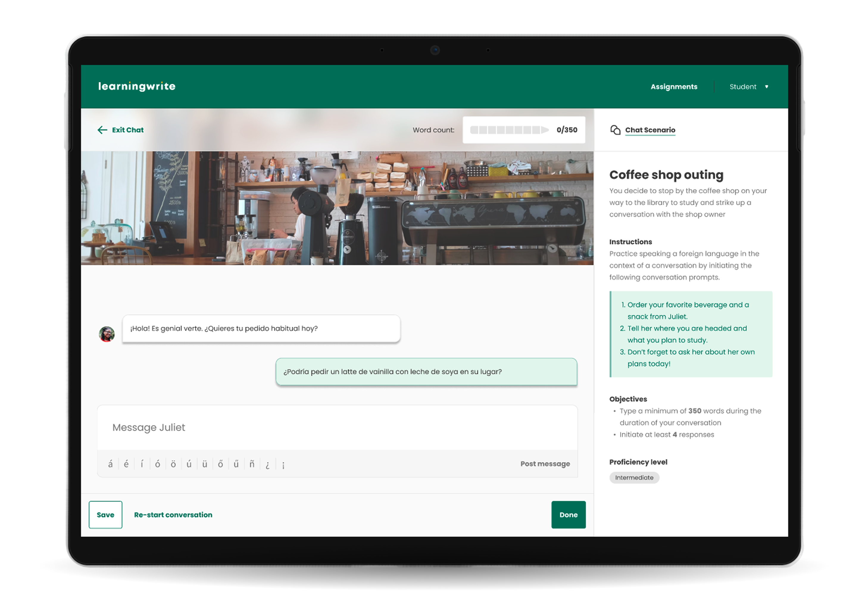Screen dimensions: 868x610
Task: Insert the ö umlaut character
Action: [x=173, y=464]
